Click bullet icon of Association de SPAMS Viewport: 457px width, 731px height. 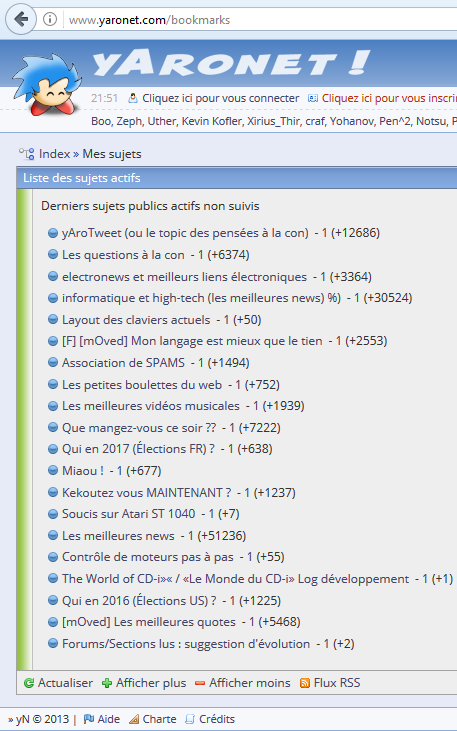coord(53,363)
